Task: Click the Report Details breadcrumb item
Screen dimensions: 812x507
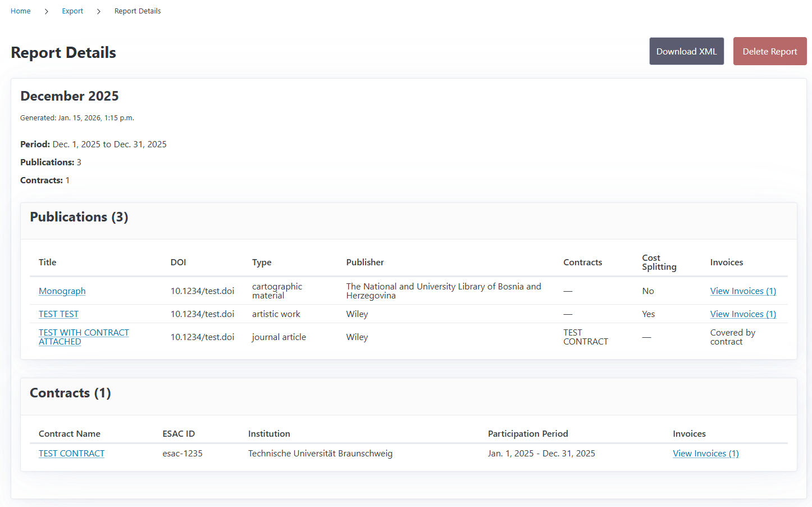Action: tap(138, 11)
